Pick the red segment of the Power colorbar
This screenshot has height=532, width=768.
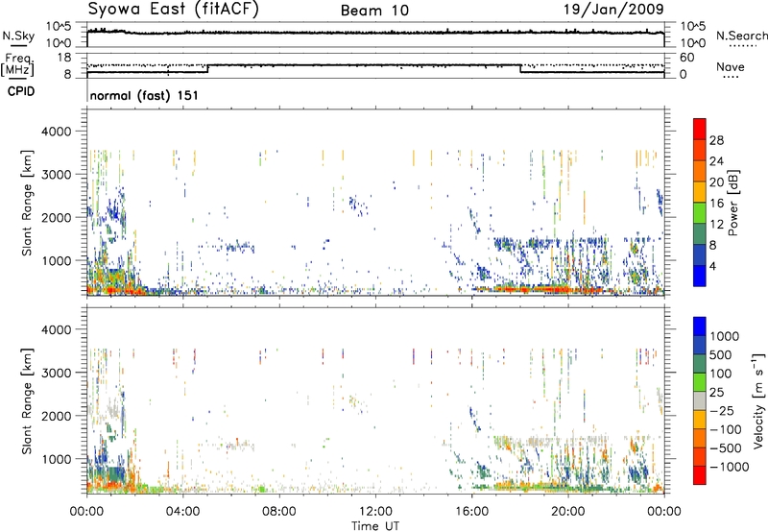click(x=700, y=129)
